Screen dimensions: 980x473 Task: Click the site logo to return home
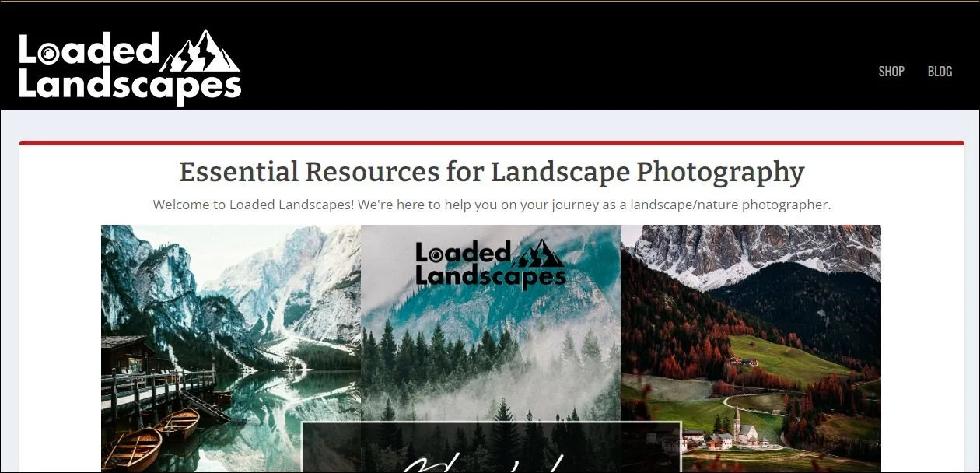[128, 66]
